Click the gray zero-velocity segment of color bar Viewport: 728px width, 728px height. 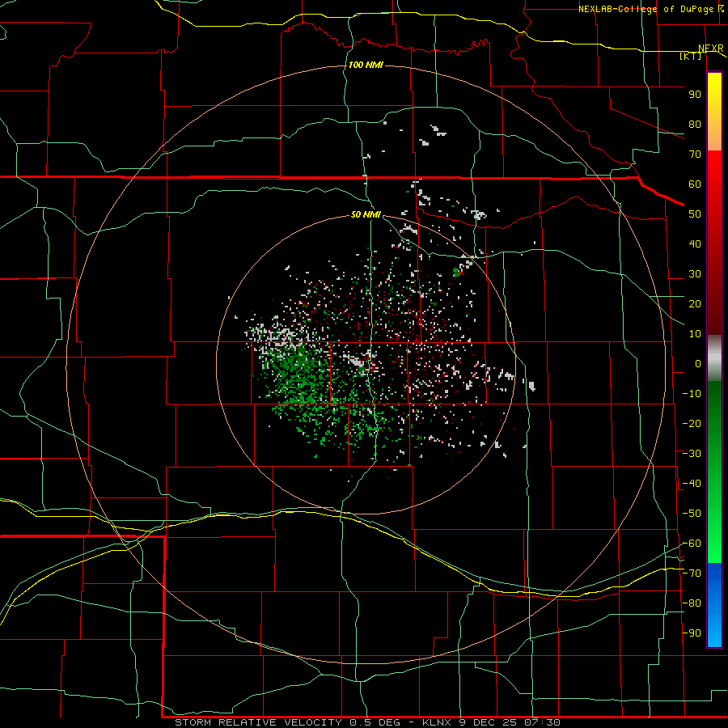click(714, 358)
